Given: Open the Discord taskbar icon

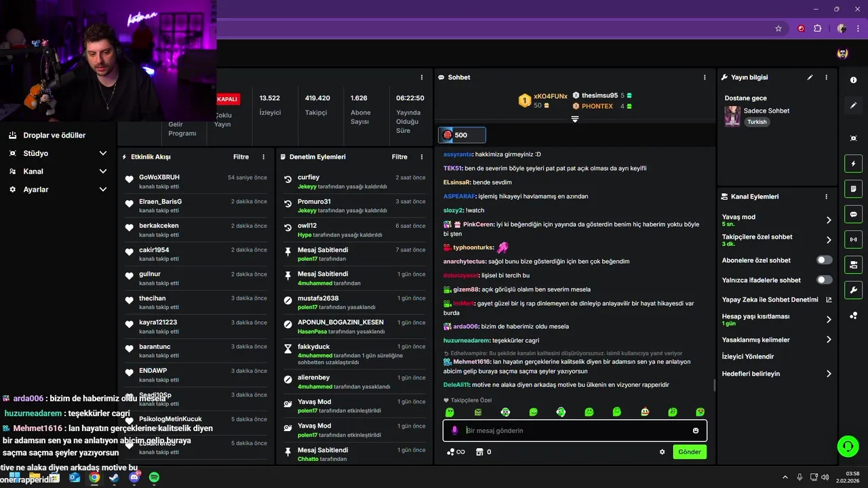Looking at the screenshot, I should pos(134,477).
